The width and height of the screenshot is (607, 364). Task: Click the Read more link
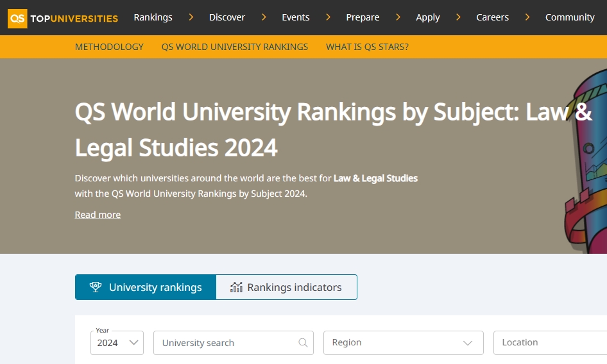tap(98, 215)
